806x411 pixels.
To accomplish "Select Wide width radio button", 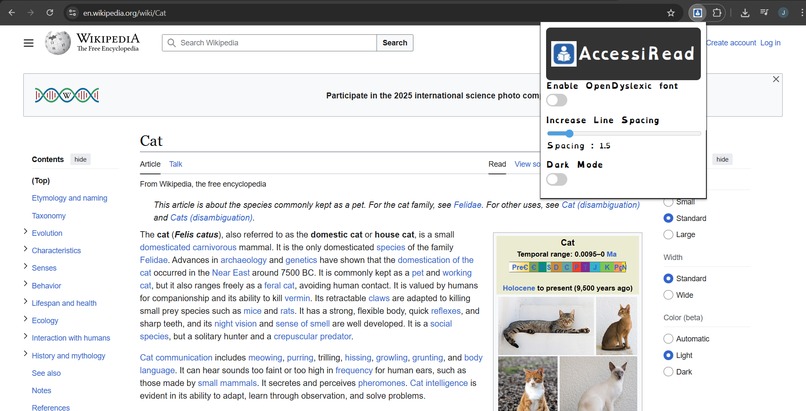I will (x=668, y=295).
